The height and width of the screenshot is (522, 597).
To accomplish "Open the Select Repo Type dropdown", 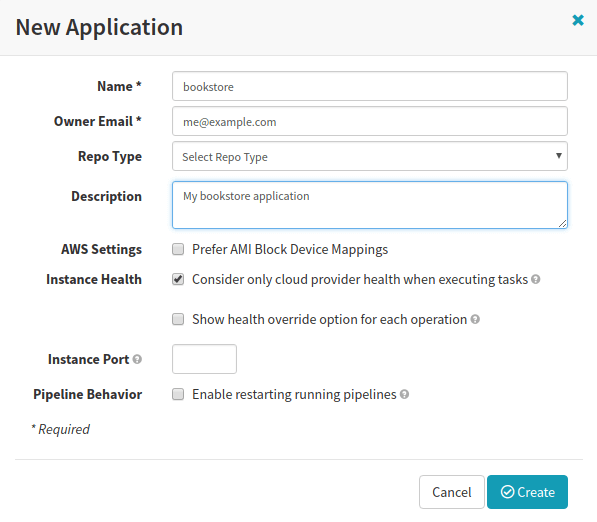I will [x=370, y=156].
